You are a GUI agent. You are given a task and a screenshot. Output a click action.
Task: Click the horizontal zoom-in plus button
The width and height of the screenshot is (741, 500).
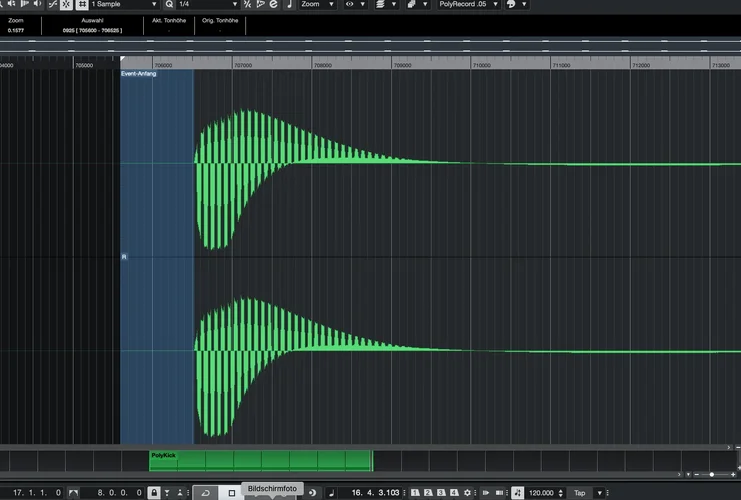click(x=733, y=474)
